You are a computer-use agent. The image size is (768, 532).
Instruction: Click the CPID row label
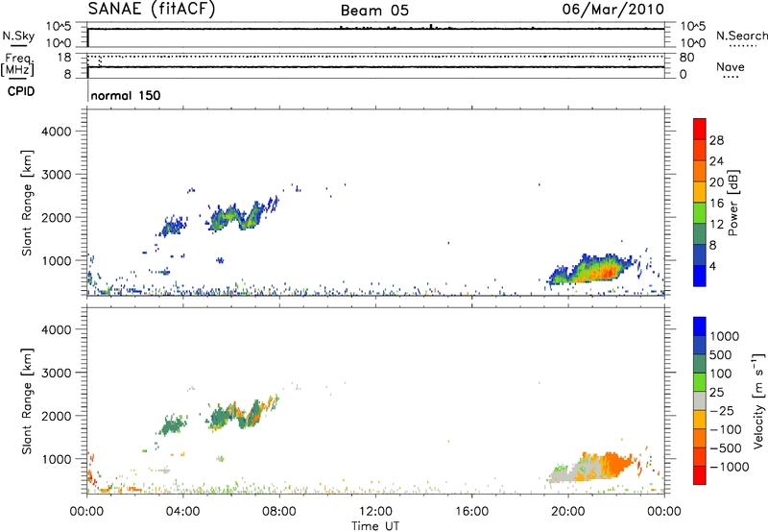pyautogui.click(x=21, y=91)
